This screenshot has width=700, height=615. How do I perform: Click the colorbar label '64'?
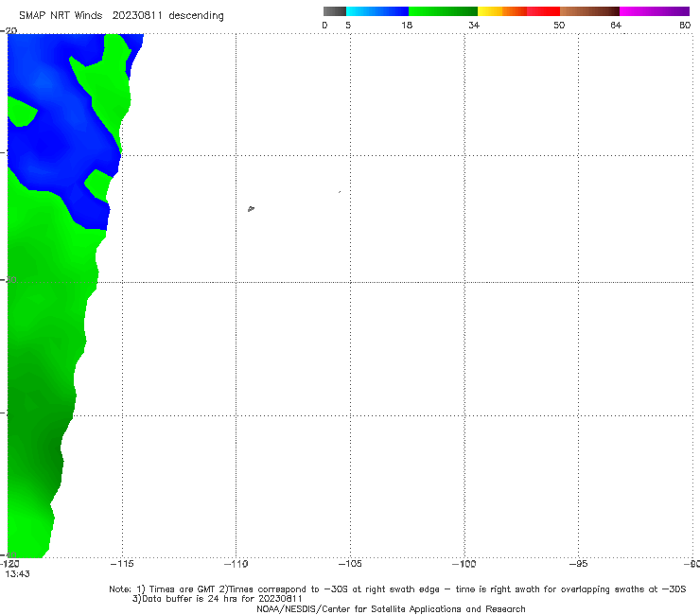coord(616,25)
